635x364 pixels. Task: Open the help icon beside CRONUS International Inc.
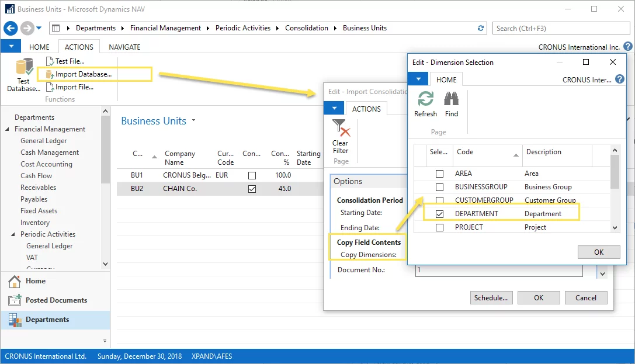click(628, 47)
